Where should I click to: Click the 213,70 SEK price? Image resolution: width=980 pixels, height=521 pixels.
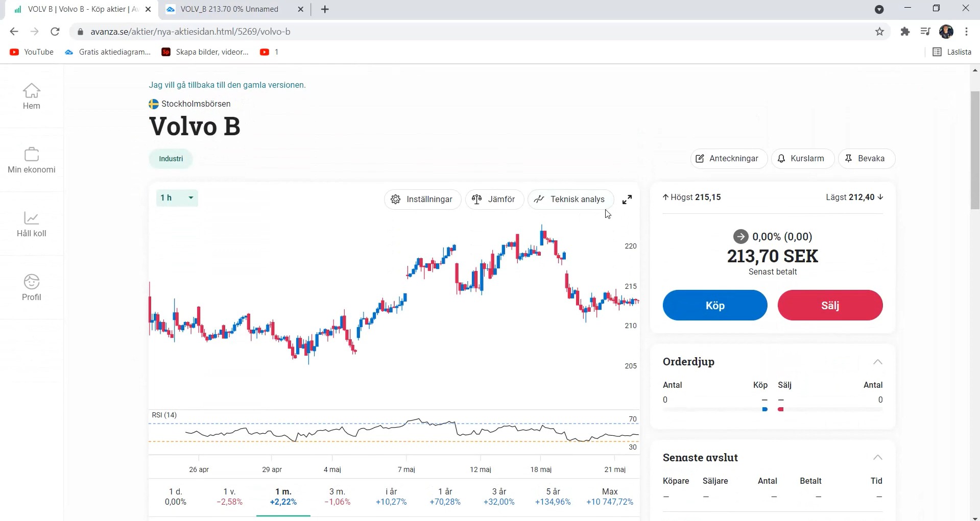(x=773, y=256)
